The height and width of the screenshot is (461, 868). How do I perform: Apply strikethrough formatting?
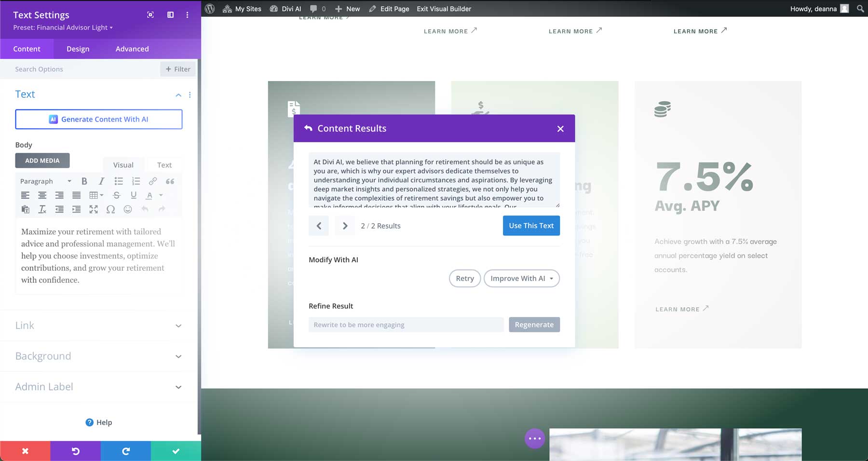pos(117,195)
